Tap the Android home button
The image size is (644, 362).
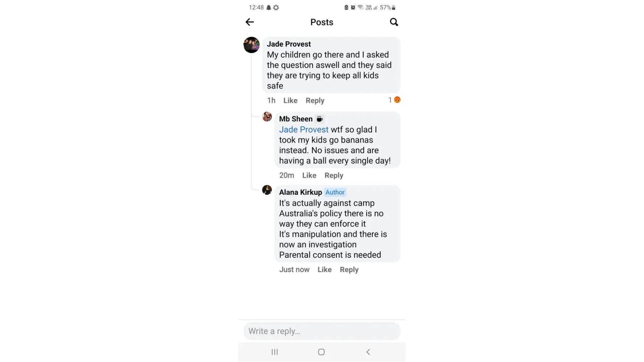pos(321,352)
